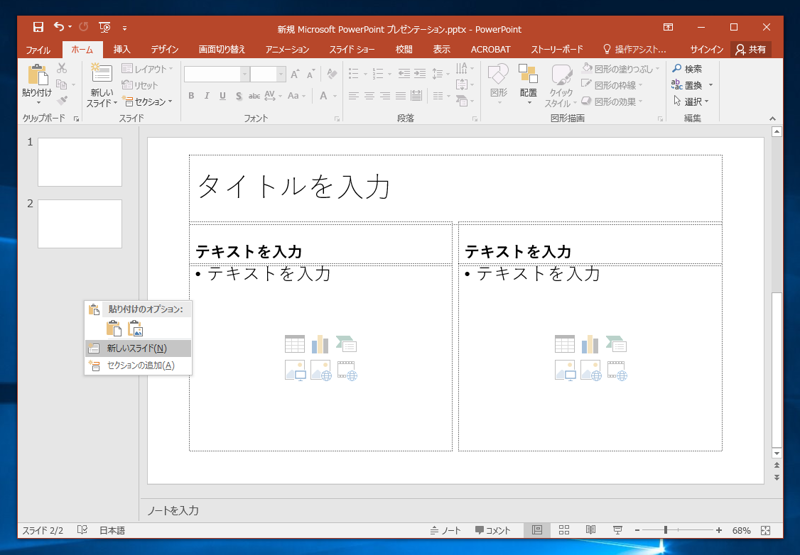Toggle the ノート notes pane button
800x555 pixels.
coord(446,530)
